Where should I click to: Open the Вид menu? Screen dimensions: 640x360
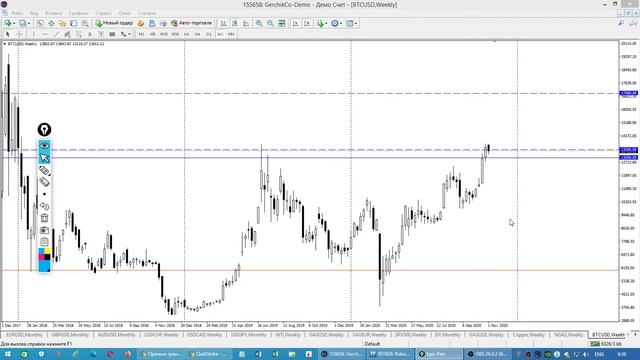pyautogui.click(x=34, y=13)
